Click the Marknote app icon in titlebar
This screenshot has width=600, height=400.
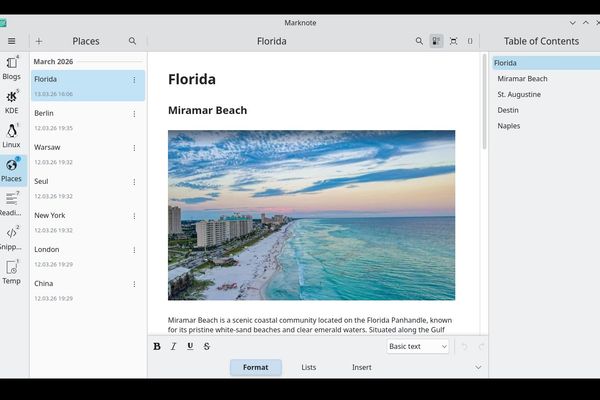point(3,23)
